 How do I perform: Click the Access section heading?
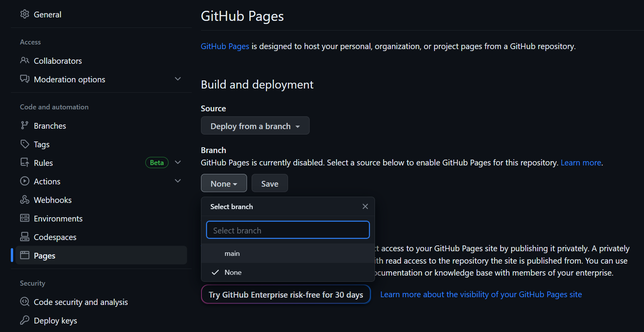coord(30,42)
